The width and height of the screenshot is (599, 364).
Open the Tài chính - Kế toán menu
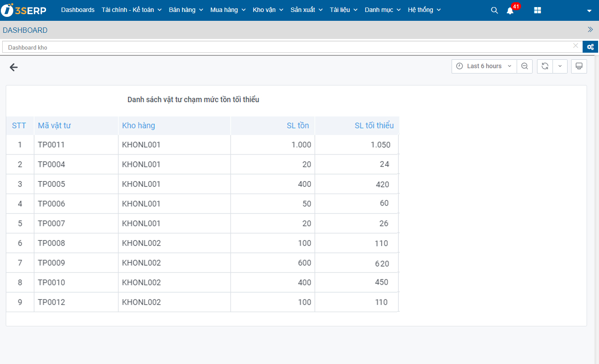point(131,10)
